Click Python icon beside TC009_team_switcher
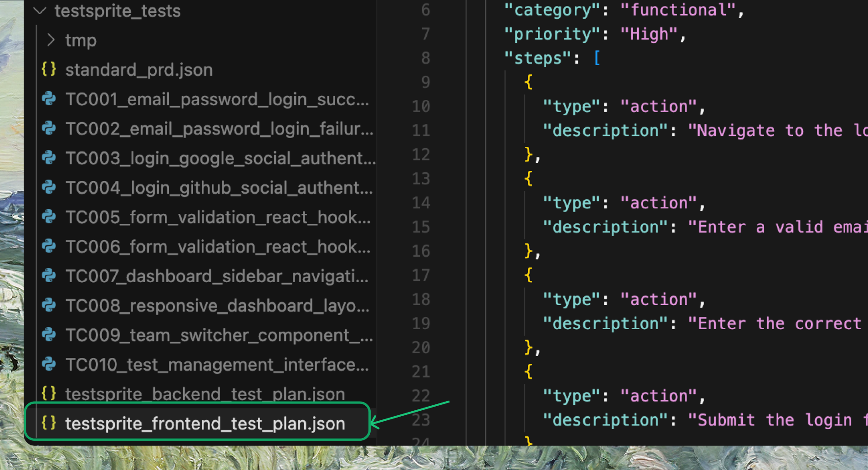 49,335
